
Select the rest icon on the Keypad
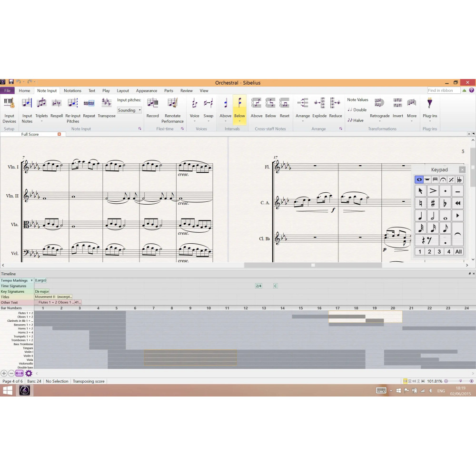(426, 240)
